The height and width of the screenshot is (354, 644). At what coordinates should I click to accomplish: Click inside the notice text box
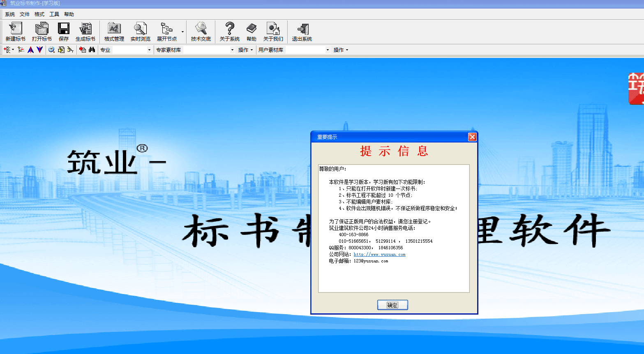394,228
